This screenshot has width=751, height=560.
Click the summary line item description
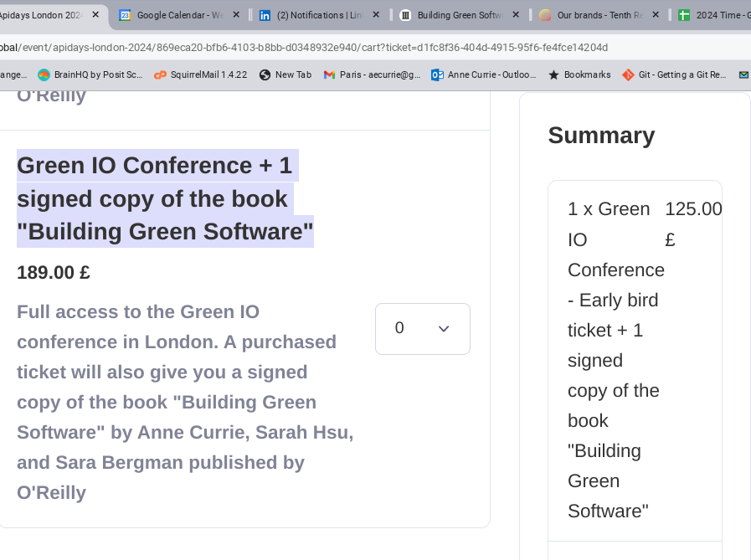[x=616, y=360]
